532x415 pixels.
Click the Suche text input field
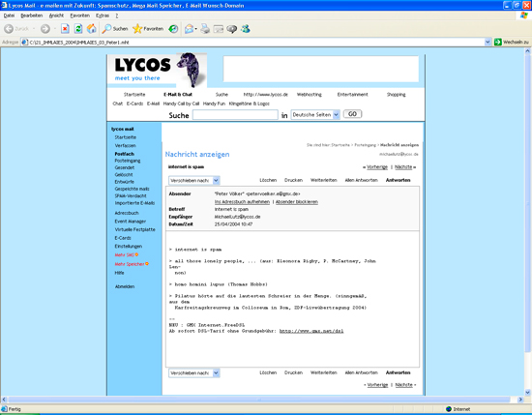(x=235, y=115)
